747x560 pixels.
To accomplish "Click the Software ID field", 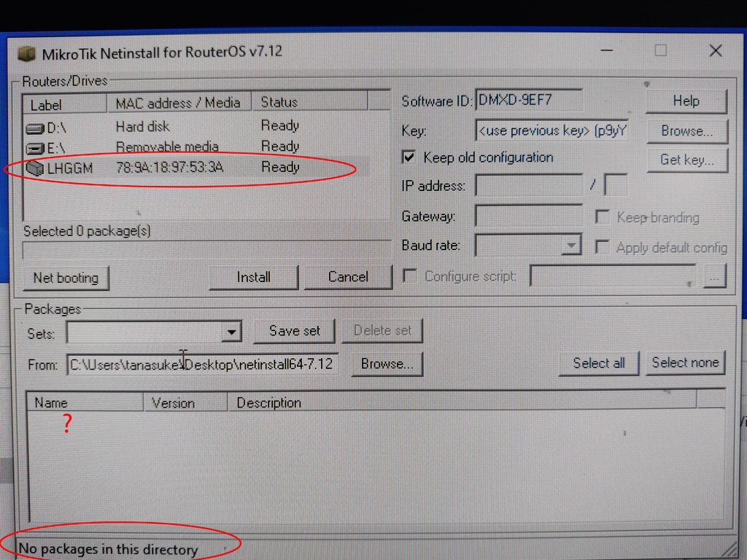I will click(x=529, y=100).
